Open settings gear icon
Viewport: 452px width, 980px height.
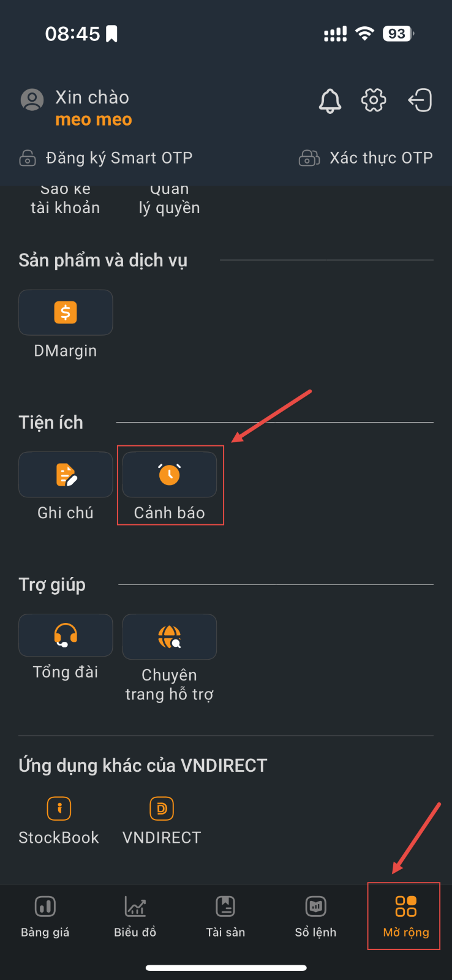point(374,100)
